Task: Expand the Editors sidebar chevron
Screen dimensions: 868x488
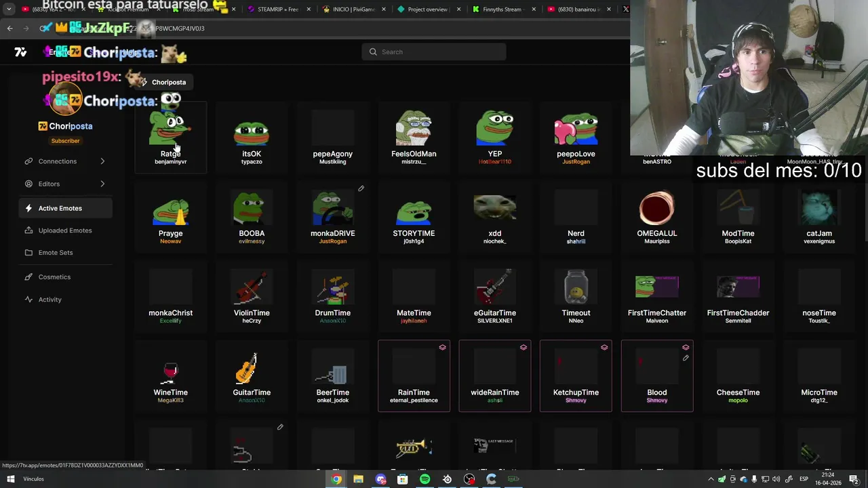Action: 102,184
